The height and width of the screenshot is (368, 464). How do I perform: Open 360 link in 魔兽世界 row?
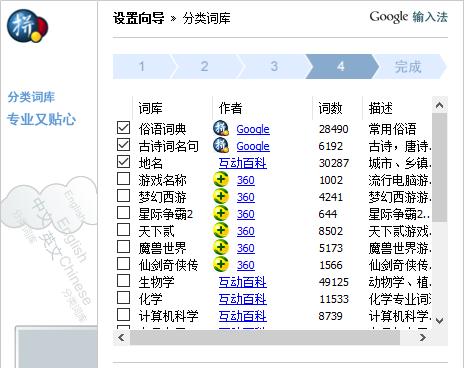click(x=246, y=248)
